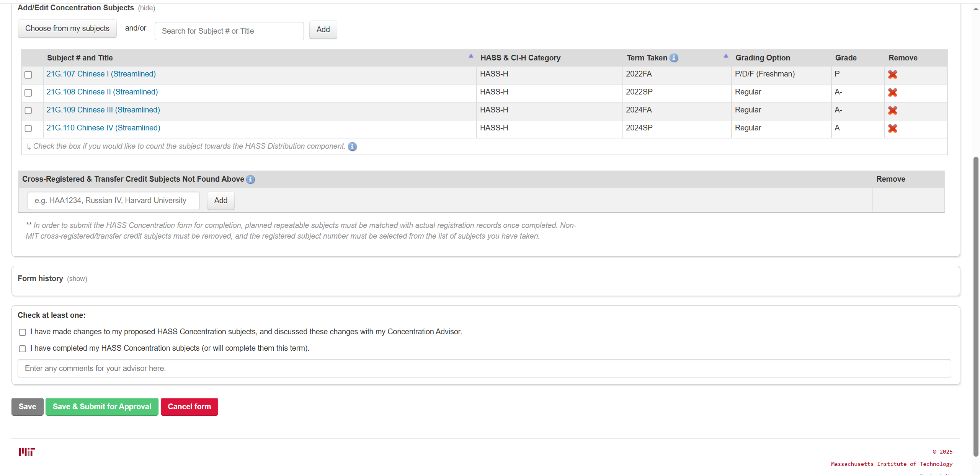Hide the Add/Edit Concentration Subjects section
Image resolution: width=980 pixels, height=475 pixels.
[x=146, y=8]
